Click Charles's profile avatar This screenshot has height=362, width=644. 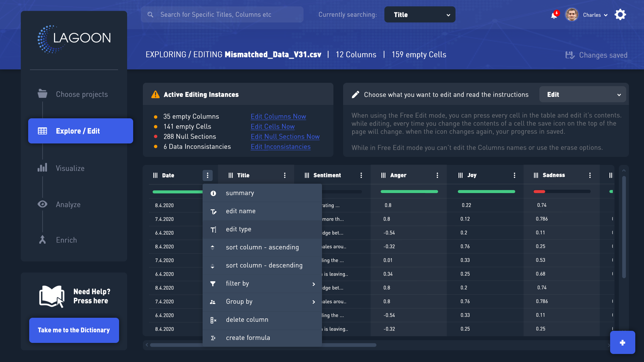[572, 15]
